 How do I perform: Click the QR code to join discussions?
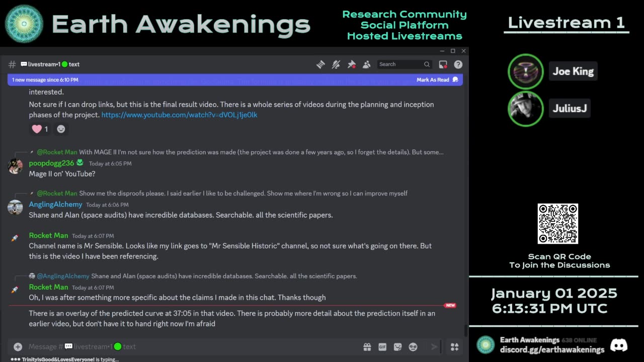pos(558,224)
